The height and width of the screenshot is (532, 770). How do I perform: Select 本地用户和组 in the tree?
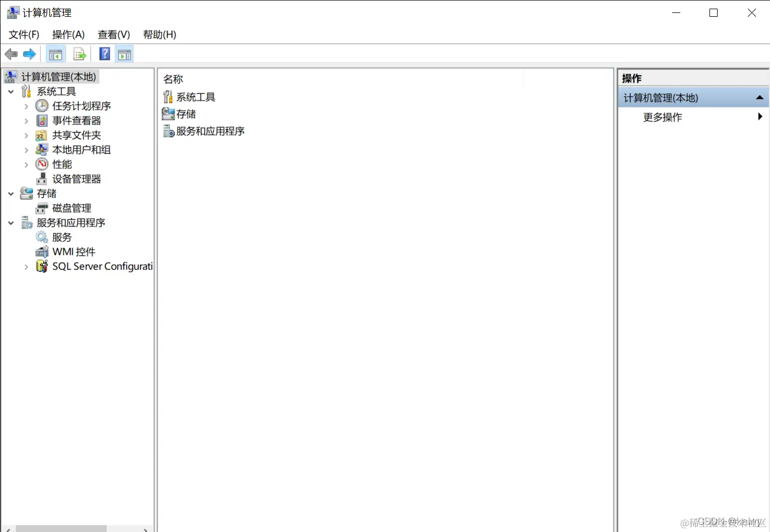coord(82,150)
